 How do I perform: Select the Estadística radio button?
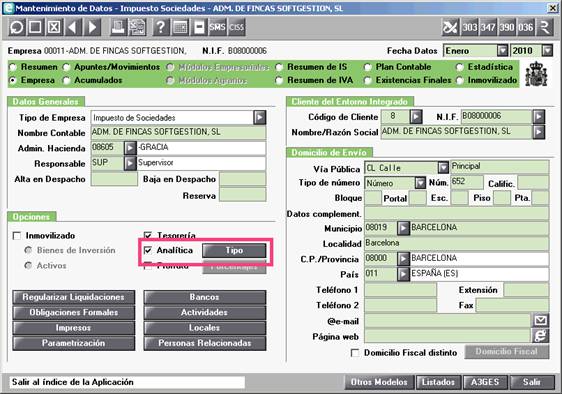459,67
